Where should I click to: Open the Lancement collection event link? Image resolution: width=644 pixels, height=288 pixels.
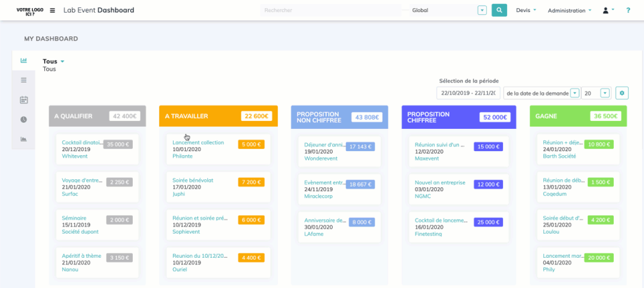pyautogui.click(x=198, y=142)
